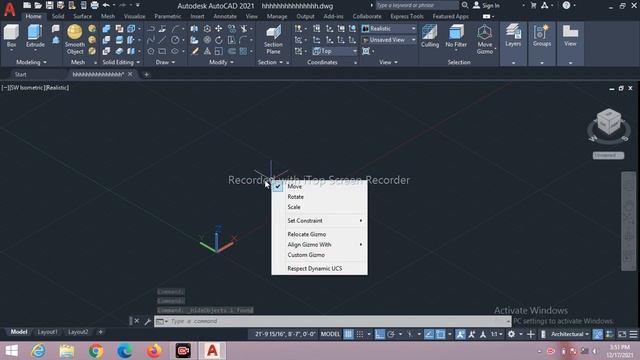
Task: Click the keyword search box
Action: point(416,5)
